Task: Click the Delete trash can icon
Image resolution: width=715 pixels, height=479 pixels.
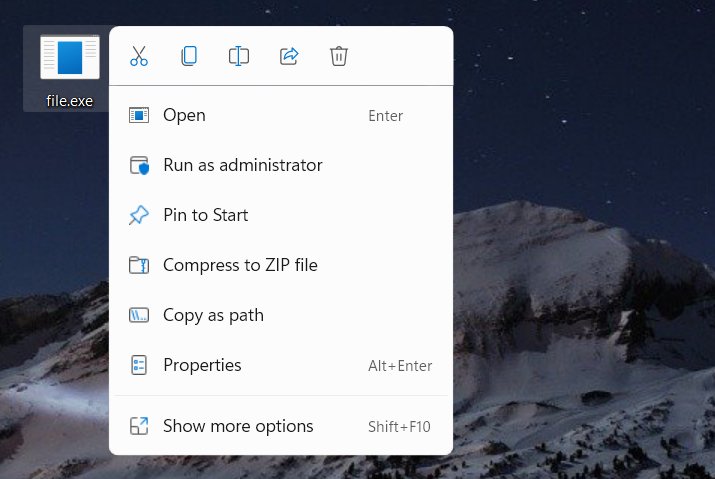Action: click(339, 56)
